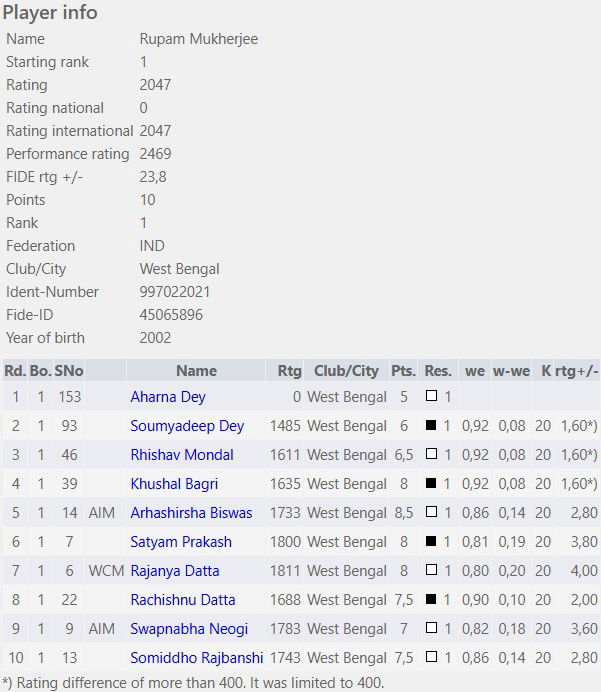The width and height of the screenshot is (601, 692).
Task: Click the black piece icon in round 4
Action: pos(431,482)
